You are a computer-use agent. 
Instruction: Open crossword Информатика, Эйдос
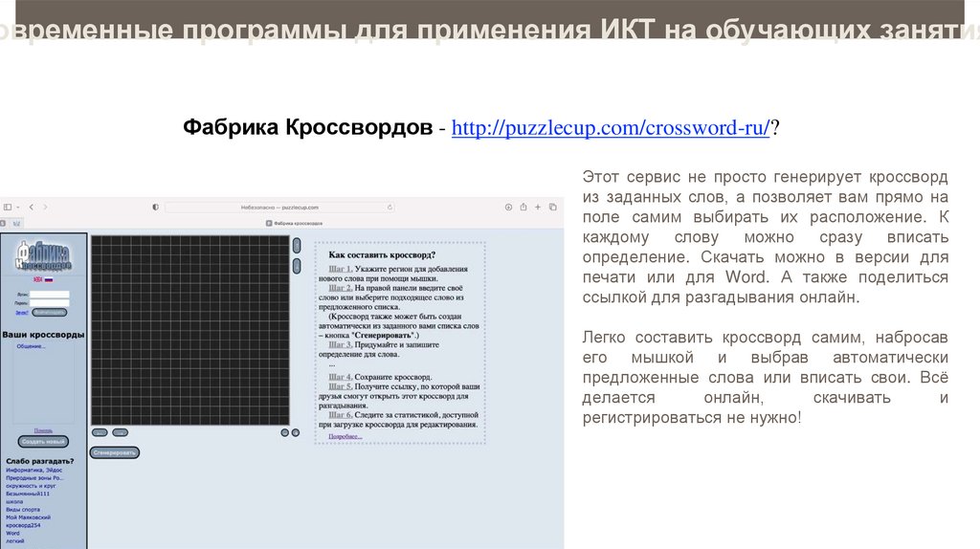point(34,470)
